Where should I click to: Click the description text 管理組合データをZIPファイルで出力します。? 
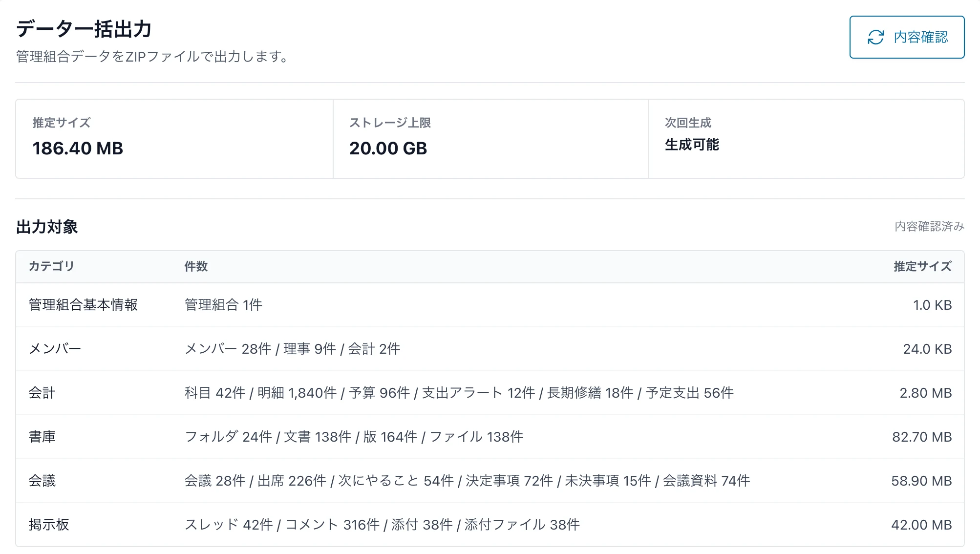pyautogui.click(x=152, y=57)
